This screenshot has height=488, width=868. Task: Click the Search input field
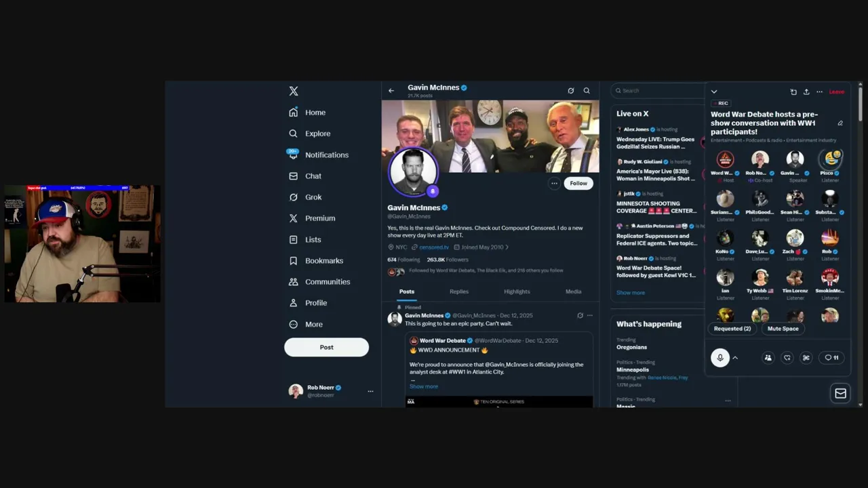pos(658,90)
